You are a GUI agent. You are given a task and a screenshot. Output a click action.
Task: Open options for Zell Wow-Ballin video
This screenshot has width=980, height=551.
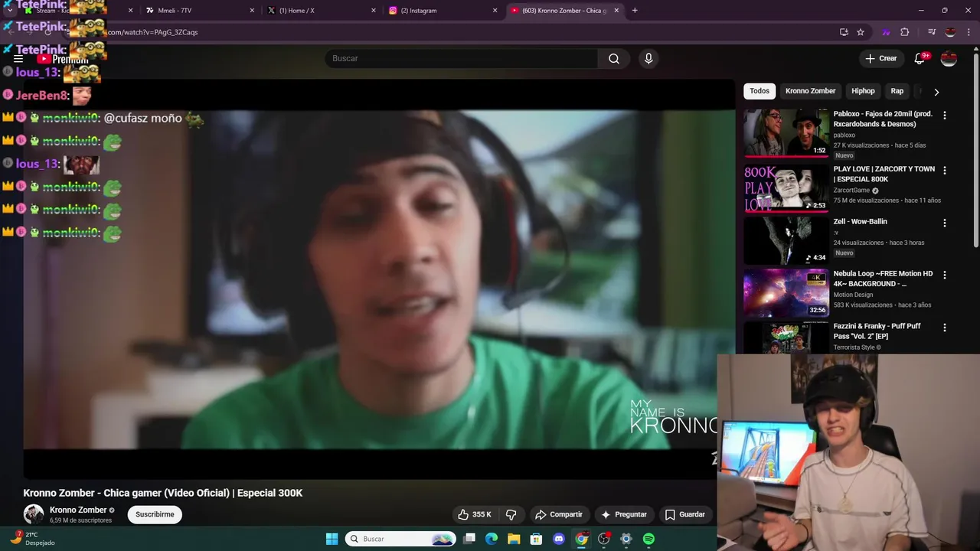(x=944, y=223)
